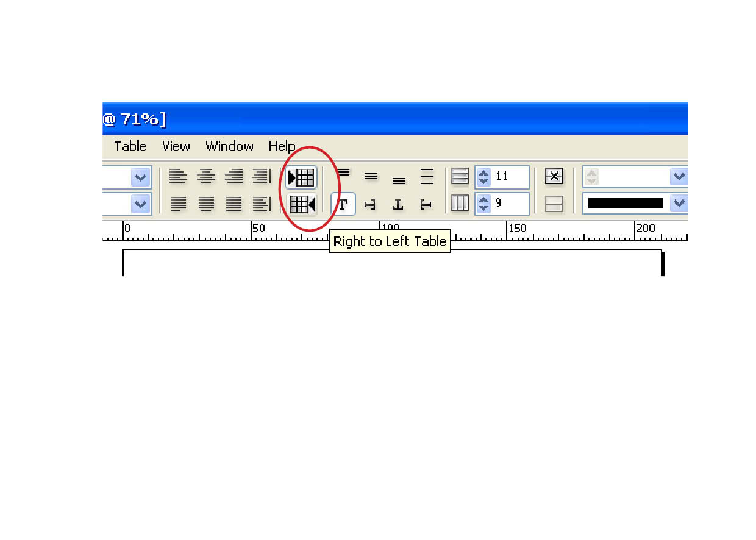Viewport: 756px width, 540px height.
Task: Justify cell content vertically
Action: 427,177
